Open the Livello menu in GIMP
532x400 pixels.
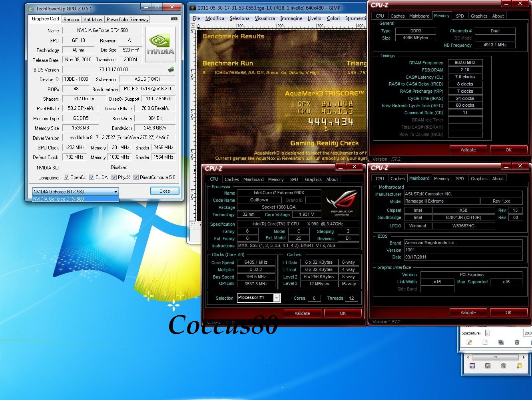tap(315, 18)
